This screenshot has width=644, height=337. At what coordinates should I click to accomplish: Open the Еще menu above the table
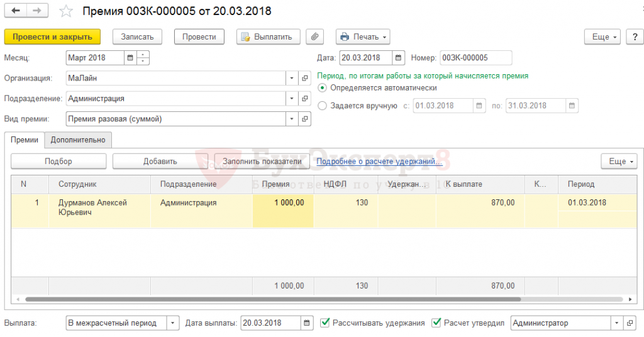click(x=619, y=162)
